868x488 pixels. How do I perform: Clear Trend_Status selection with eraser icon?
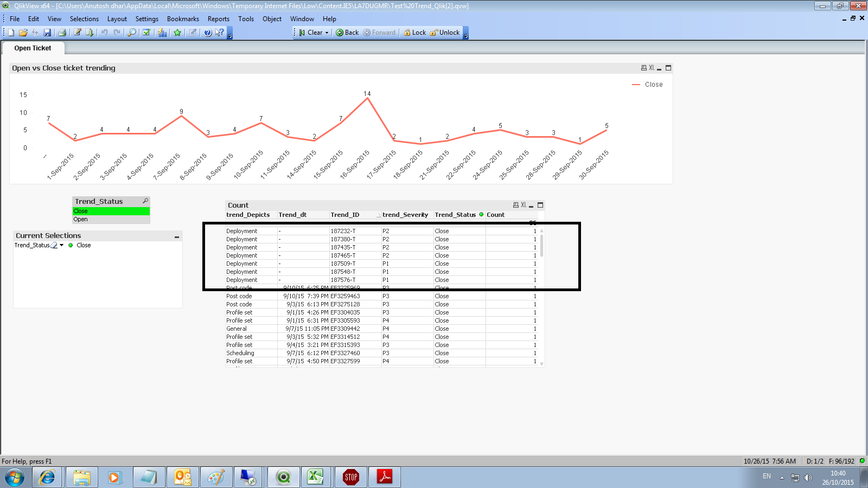[54, 246]
